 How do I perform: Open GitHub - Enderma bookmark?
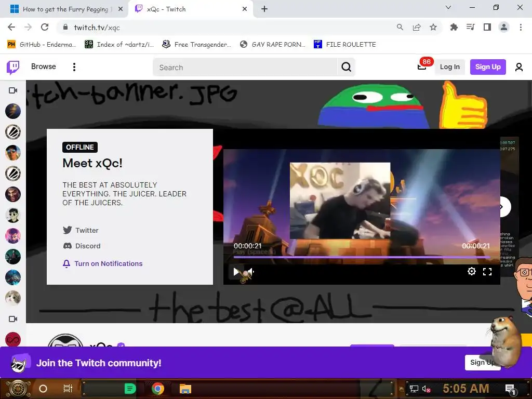(x=42, y=45)
